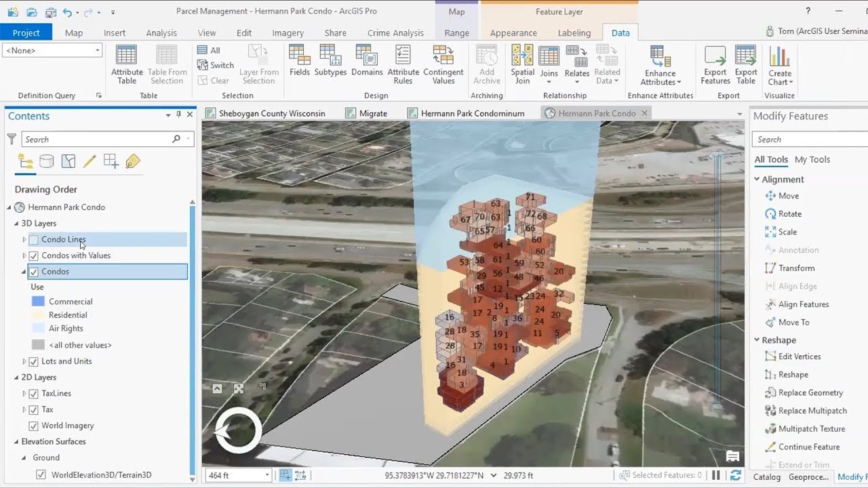Open Contingent Values
This screenshot has width=868, height=488.
coord(443,65)
